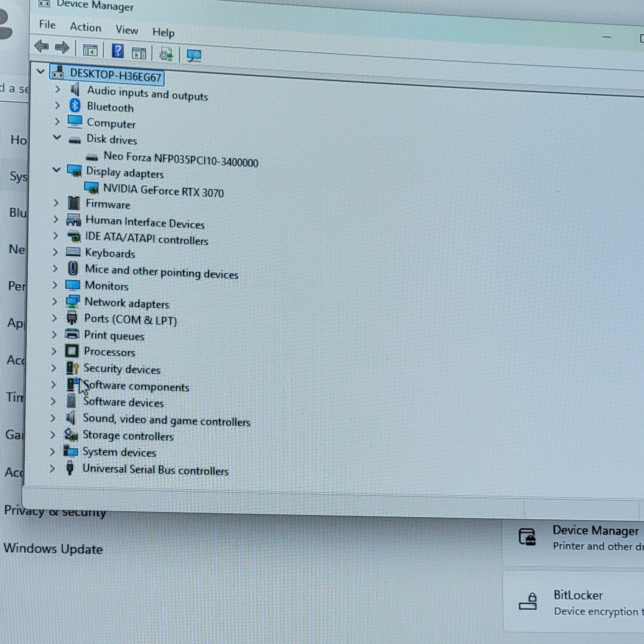Click the Back arrow toolbar icon
The width and height of the screenshot is (644, 644).
coord(41,46)
